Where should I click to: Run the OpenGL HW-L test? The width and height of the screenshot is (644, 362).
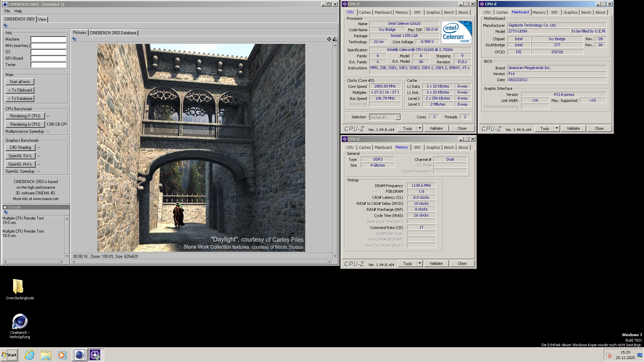20,164
